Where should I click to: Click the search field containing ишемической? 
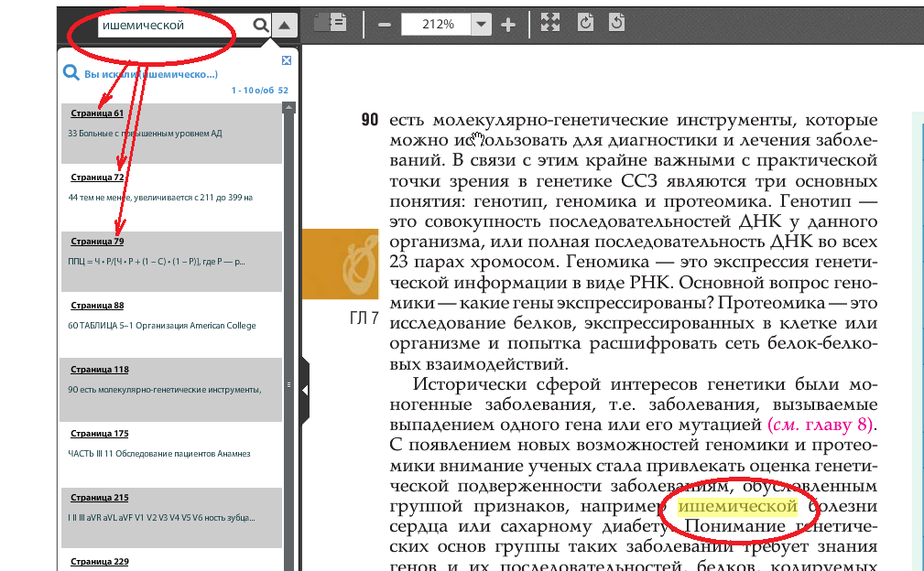pyautogui.click(x=174, y=26)
